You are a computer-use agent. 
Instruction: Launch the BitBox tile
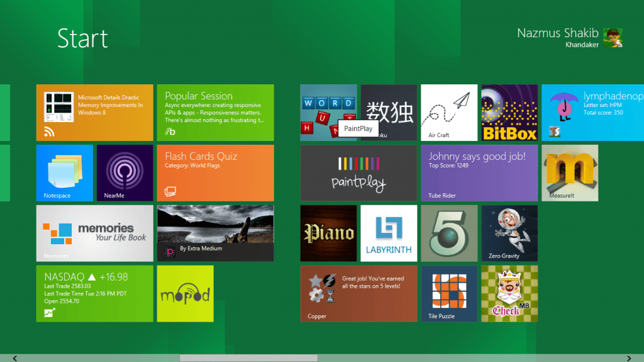pos(509,113)
